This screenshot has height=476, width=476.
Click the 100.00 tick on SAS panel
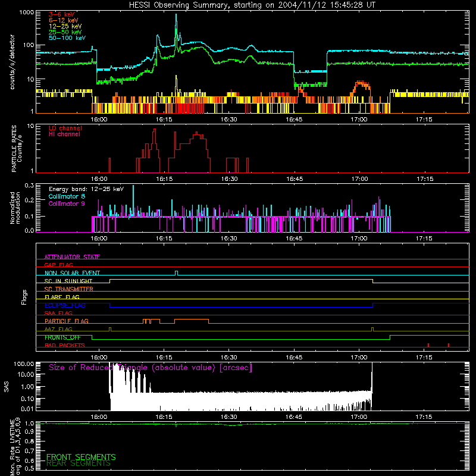click(x=24, y=364)
